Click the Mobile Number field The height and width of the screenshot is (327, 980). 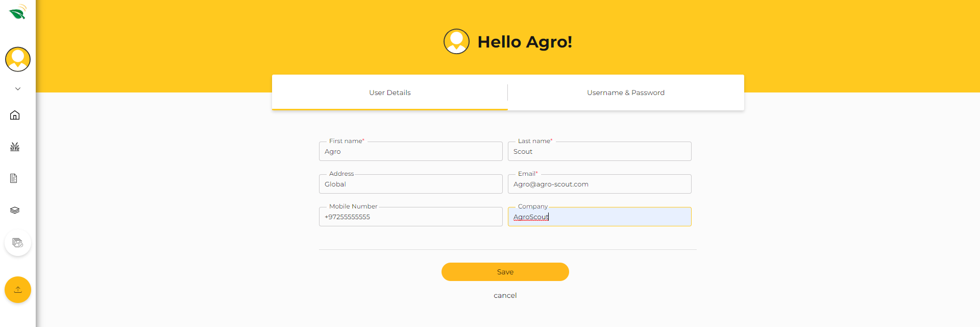(x=411, y=217)
